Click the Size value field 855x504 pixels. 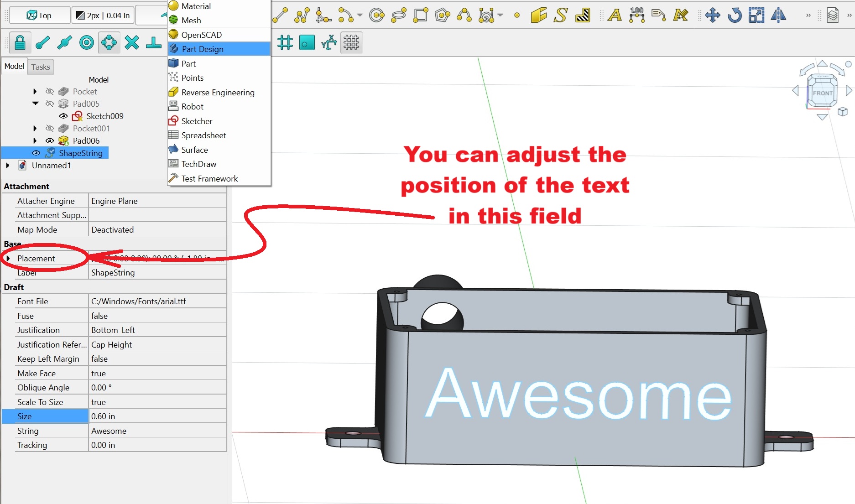157,416
